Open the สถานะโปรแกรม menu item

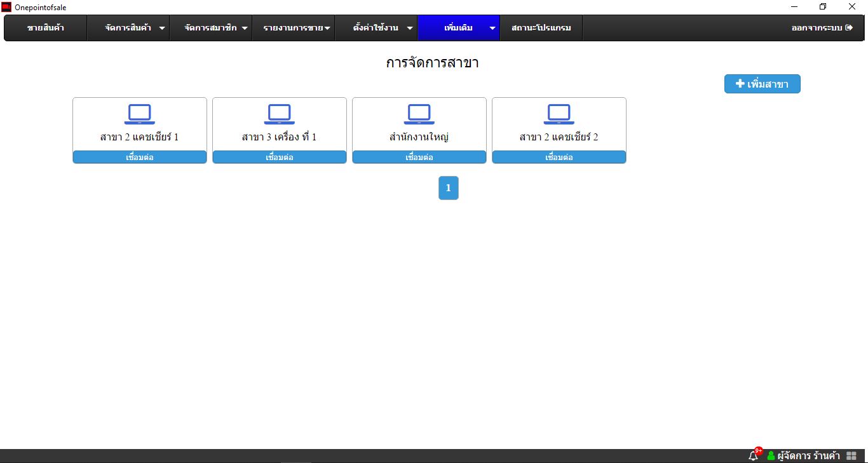coord(541,28)
